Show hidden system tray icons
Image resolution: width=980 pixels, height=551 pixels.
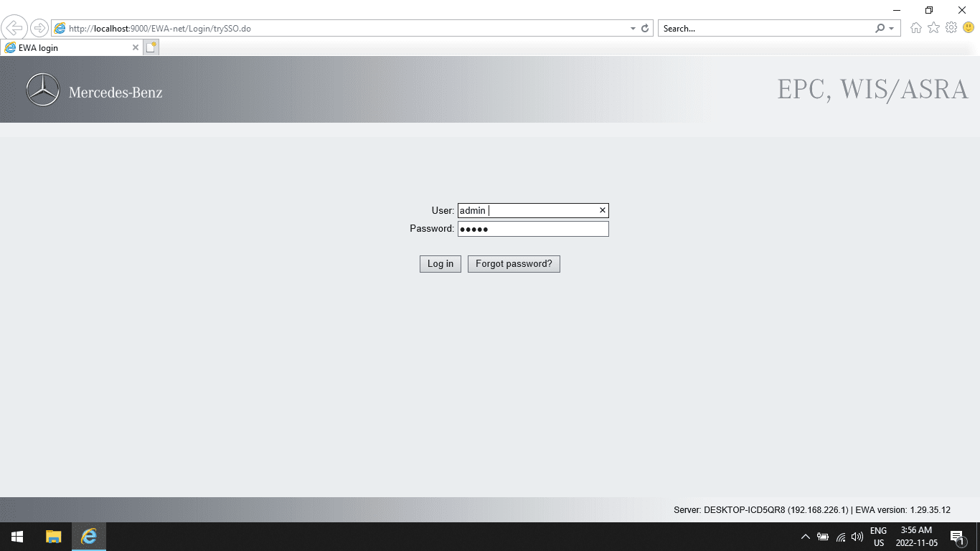pyautogui.click(x=805, y=537)
